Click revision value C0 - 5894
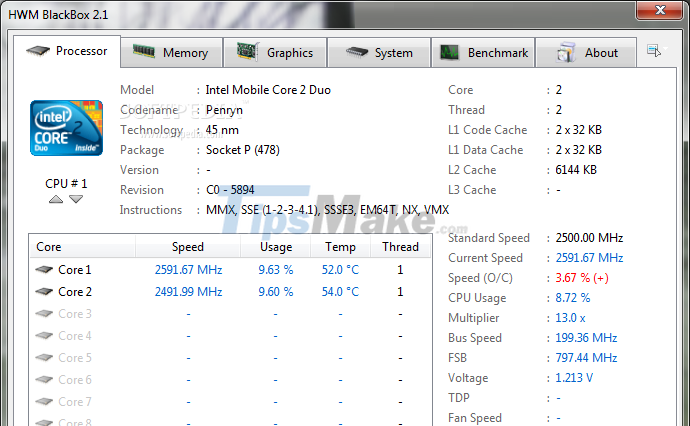The image size is (690, 426). click(x=230, y=190)
